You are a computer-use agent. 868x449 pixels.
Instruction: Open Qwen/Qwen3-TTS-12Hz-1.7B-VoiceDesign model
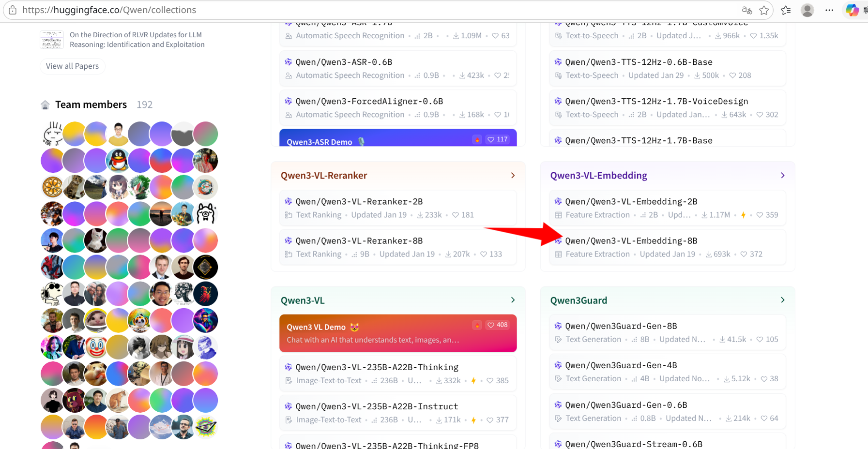point(657,101)
